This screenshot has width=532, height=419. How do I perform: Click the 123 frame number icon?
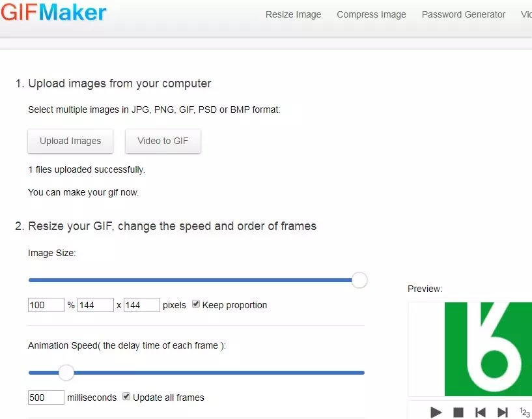click(x=525, y=412)
